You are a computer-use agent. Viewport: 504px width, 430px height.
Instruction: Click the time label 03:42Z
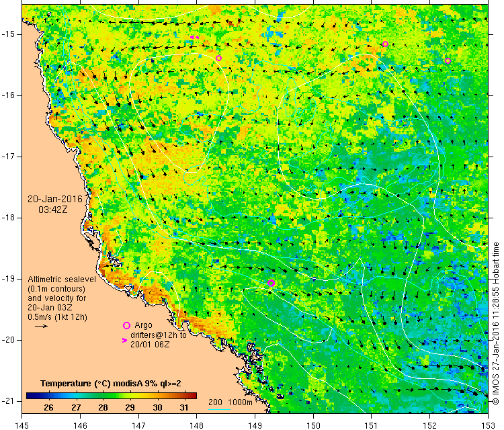pos(53,210)
